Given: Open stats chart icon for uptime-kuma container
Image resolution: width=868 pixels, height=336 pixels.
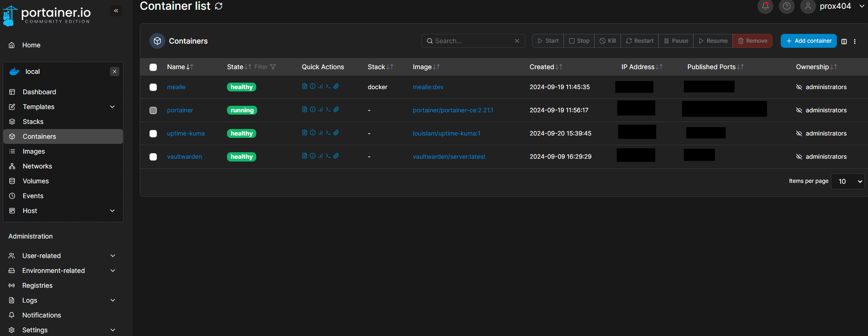Looking at the screenshot, I should (320, 133).
